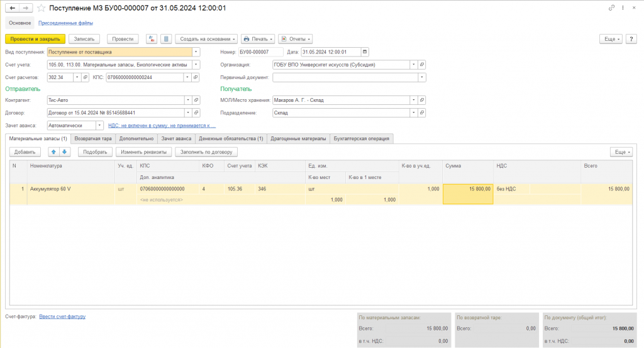Switch to the Зачет аванса tab
Image resolution: width=644 pixels, height=348 pixels.
176,139
